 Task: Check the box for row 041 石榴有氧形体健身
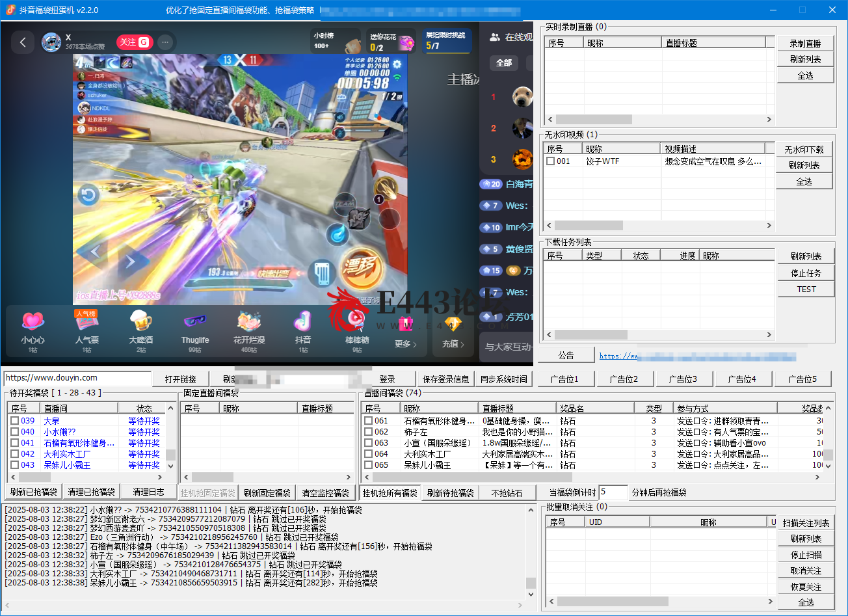pos(14,443)
